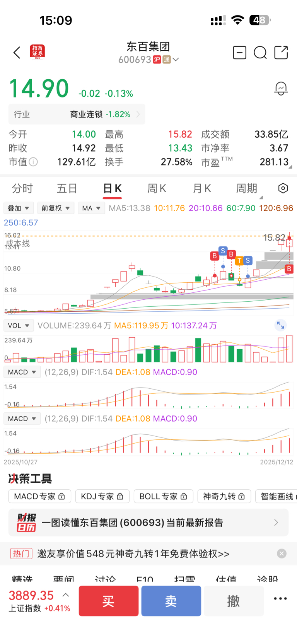Screen dimensions: 297x644
Task: Tap the 成交额 value 33.85亿
Action: [271, 134]
